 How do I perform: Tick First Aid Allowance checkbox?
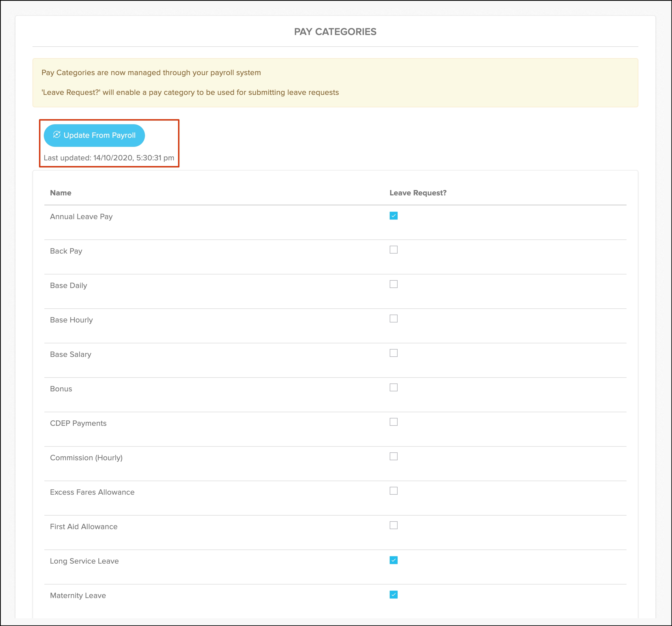393,525
